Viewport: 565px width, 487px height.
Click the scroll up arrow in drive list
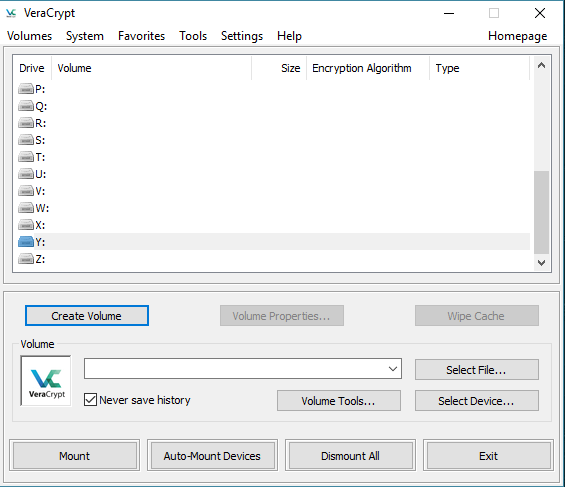click(541, 65)
